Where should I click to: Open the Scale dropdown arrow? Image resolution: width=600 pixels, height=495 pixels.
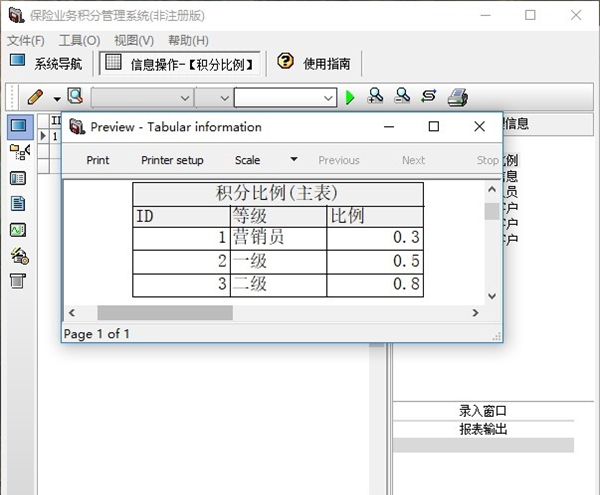(294, 159)
